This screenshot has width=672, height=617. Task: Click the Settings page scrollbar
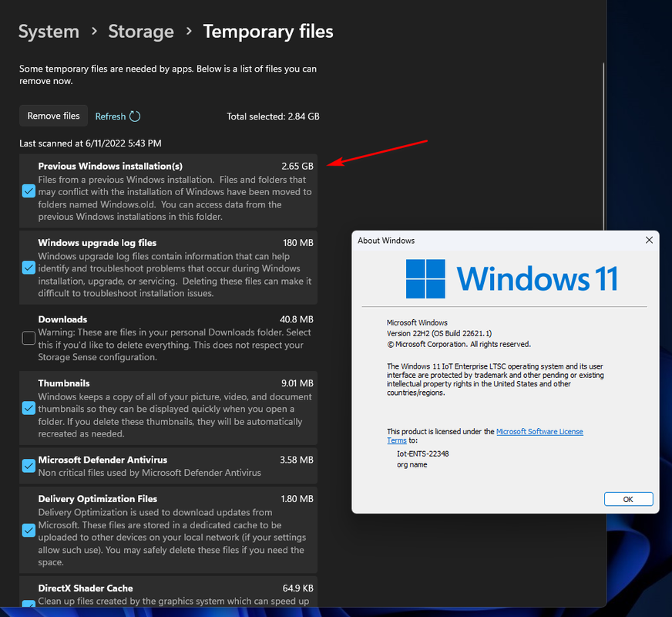(x=603, y=146)
